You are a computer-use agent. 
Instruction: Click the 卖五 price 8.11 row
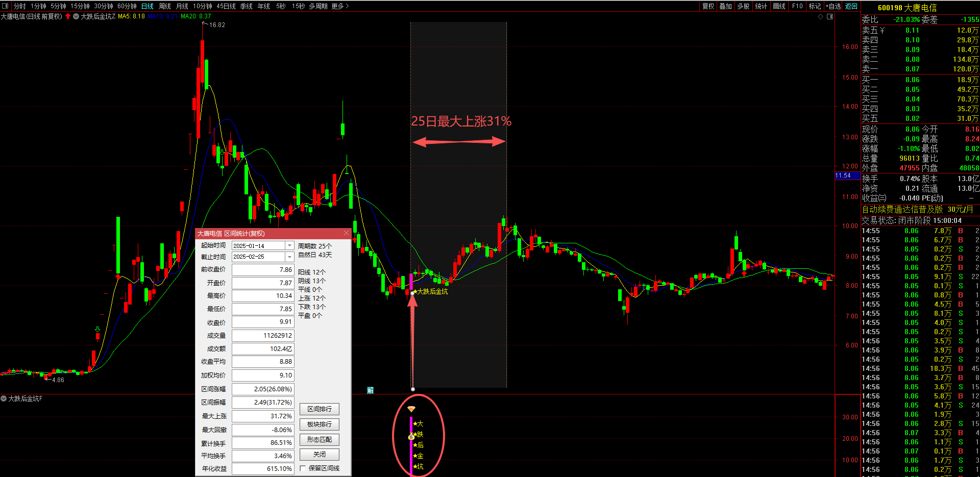pos(920,30)
